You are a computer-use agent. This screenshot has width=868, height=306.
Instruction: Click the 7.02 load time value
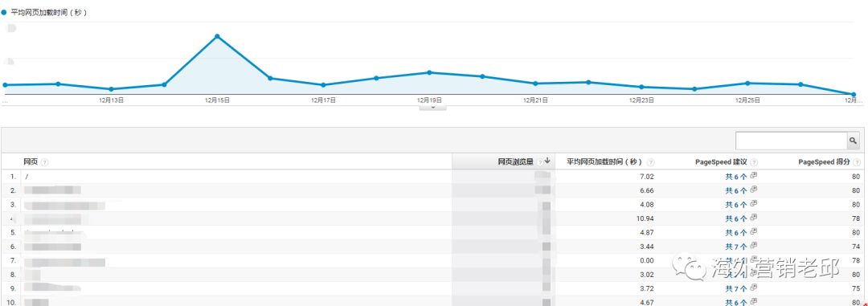point(646,177)
